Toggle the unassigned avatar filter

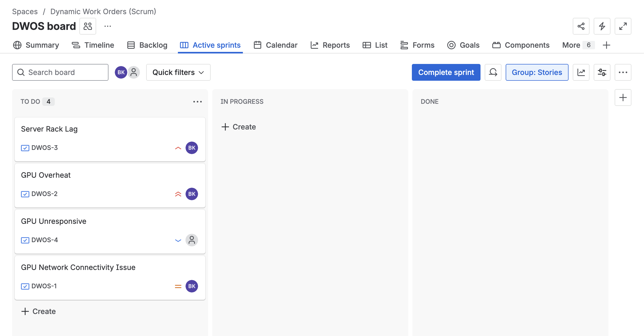pos(134,72)
